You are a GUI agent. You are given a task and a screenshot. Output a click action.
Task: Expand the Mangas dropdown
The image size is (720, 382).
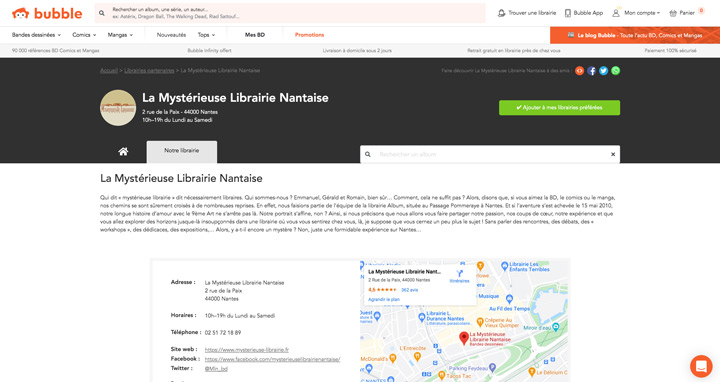120,35
